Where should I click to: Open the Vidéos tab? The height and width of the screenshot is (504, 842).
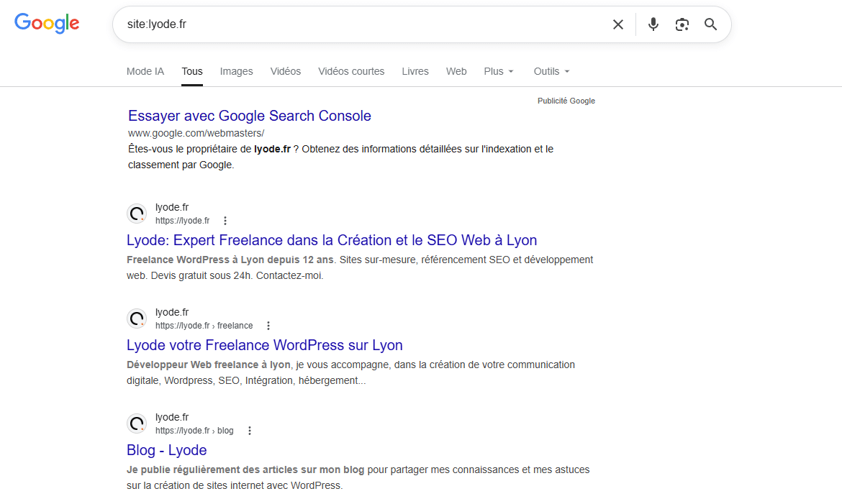(285, 71)
